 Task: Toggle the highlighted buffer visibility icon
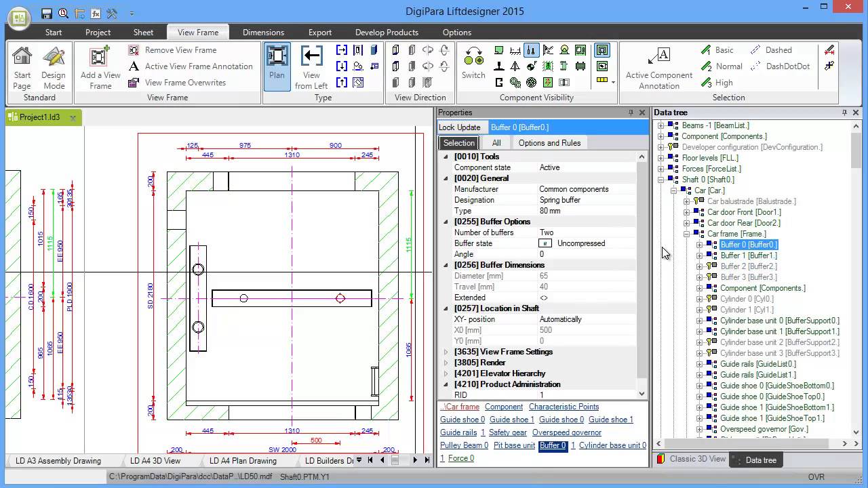(x=532, y=50)
